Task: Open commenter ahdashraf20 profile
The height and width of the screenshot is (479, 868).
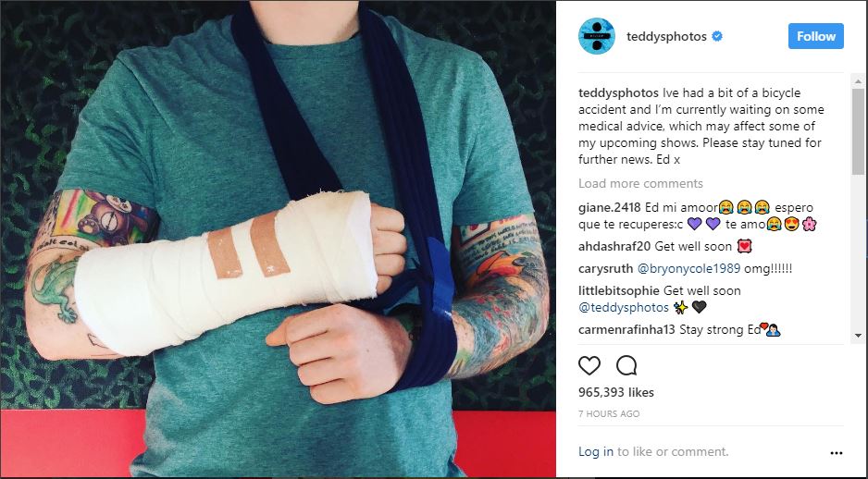Action: [614, 247]
